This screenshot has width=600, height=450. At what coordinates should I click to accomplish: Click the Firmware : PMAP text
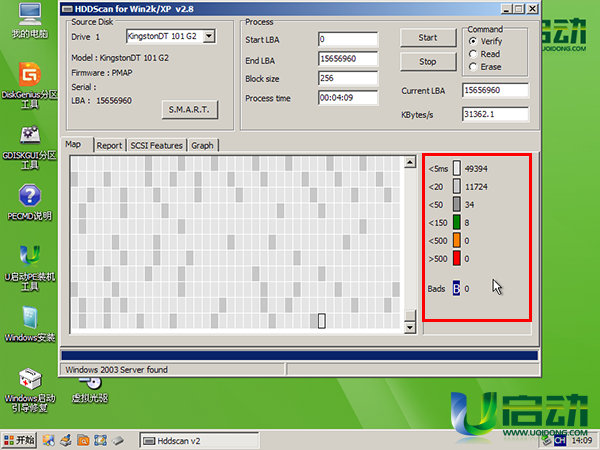point(102,73)
